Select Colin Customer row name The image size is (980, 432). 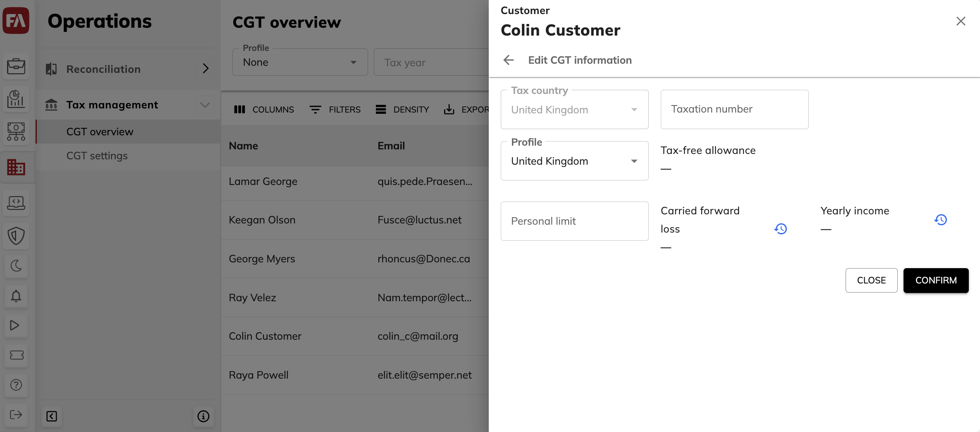265,336
